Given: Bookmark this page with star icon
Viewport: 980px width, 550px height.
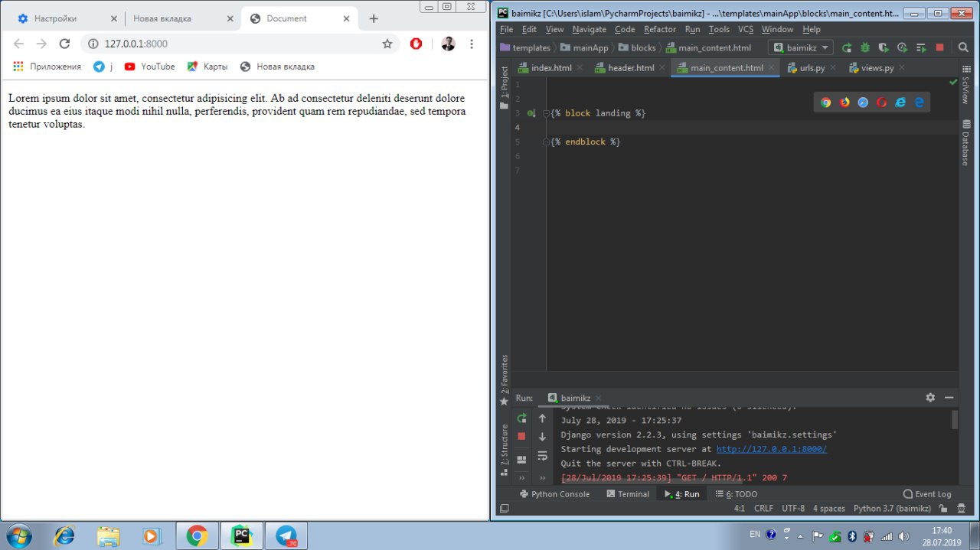Looking at the screenshot, I should (387, 44).
